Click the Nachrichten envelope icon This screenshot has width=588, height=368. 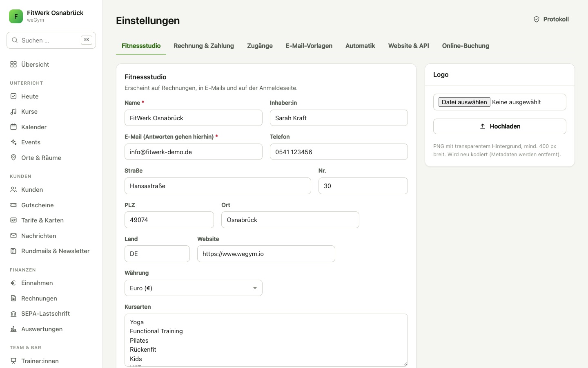point(13,236)
